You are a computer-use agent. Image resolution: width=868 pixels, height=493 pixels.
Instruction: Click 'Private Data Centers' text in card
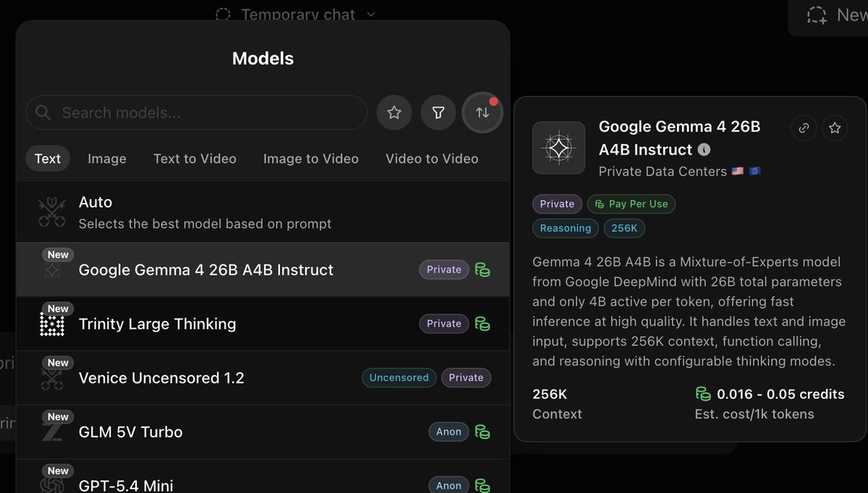tap(663, 171)
